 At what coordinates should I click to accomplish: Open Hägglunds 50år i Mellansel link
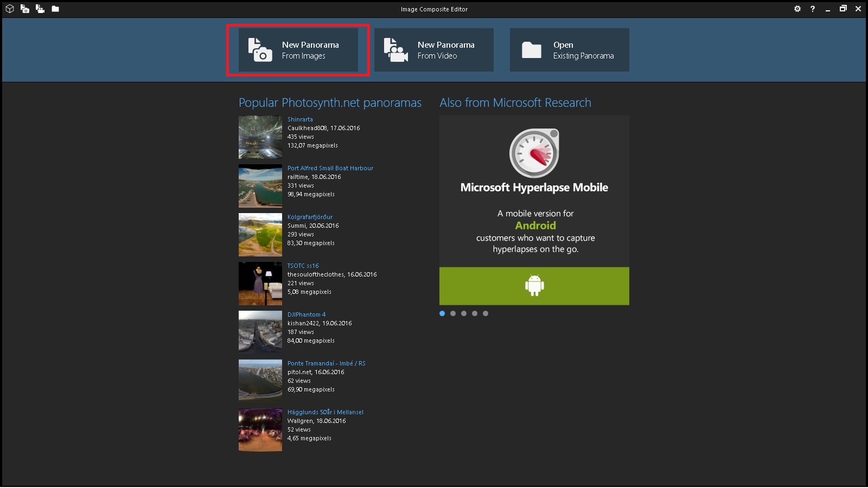coord(325,412)
